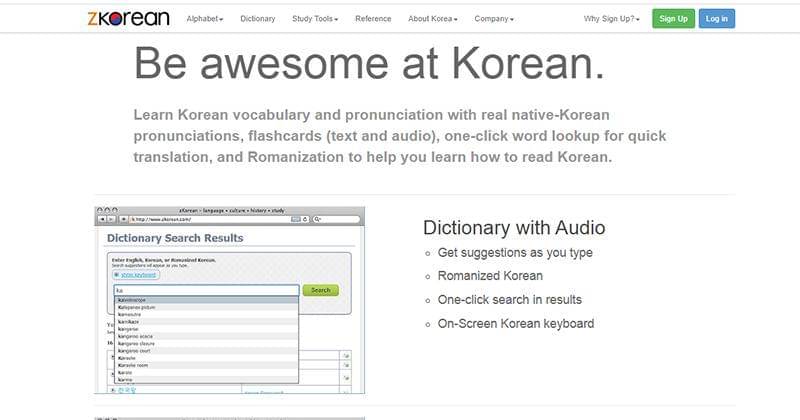
Task: Expand the About Korea menu
Action: [432, 18]
